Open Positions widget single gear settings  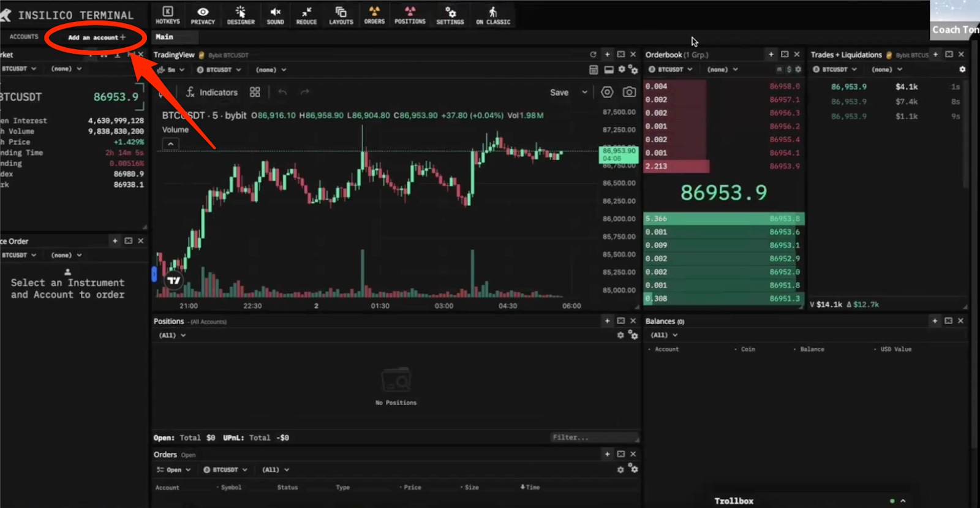click(620, 335)
